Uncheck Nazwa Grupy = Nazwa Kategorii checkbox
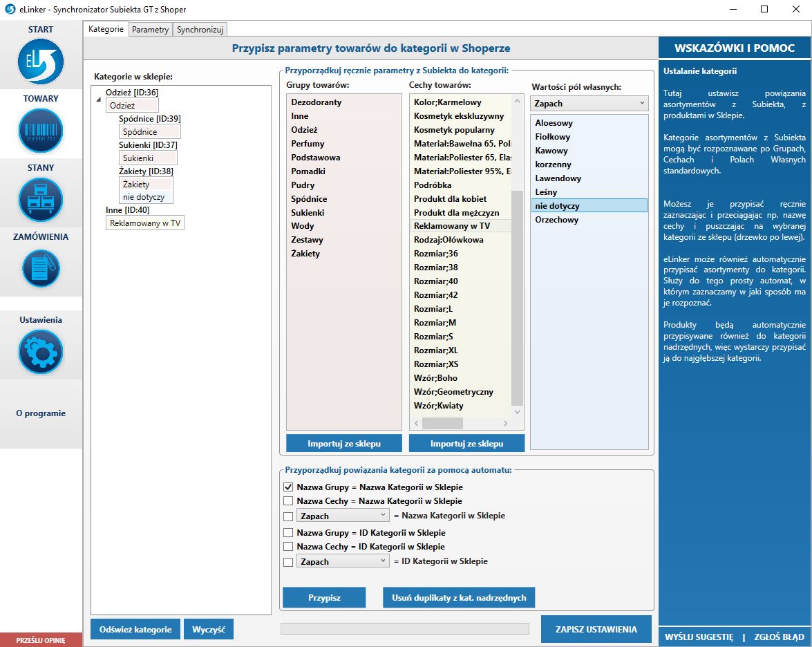Screen dimensions: 812x647 point(288,487)
